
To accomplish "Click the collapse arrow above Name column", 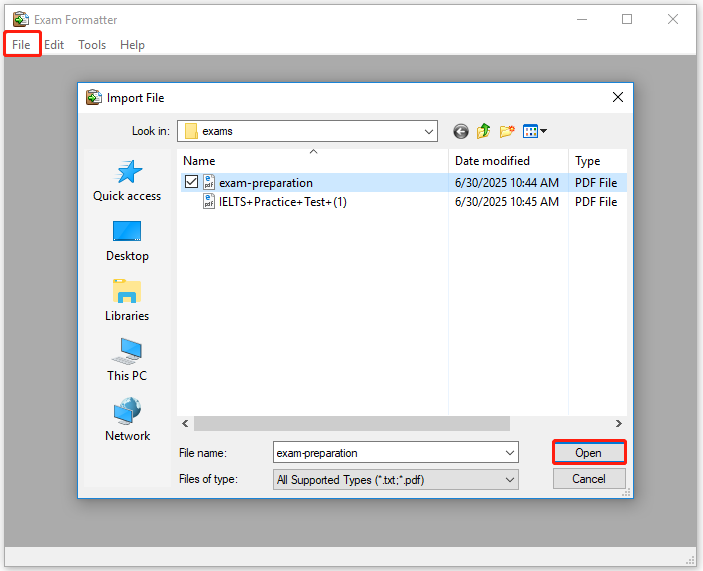I will pyautogui.click(x=313, y=151).
